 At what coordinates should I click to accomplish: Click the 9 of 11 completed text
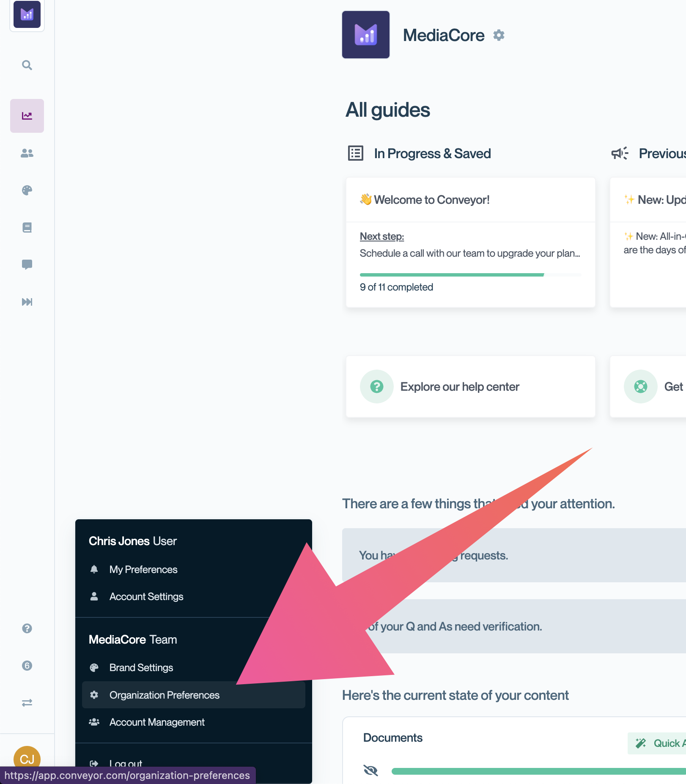pyautogui.click(x=396, y=287)
